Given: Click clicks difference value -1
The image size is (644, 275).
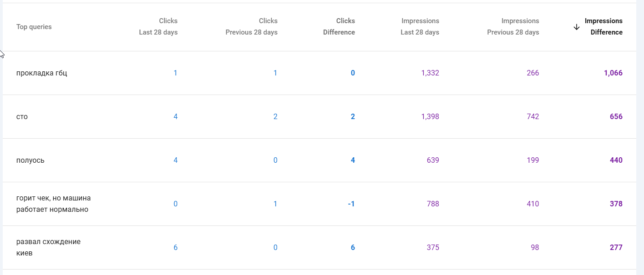Looking at the screenshot, I should [x=351, y=204].
